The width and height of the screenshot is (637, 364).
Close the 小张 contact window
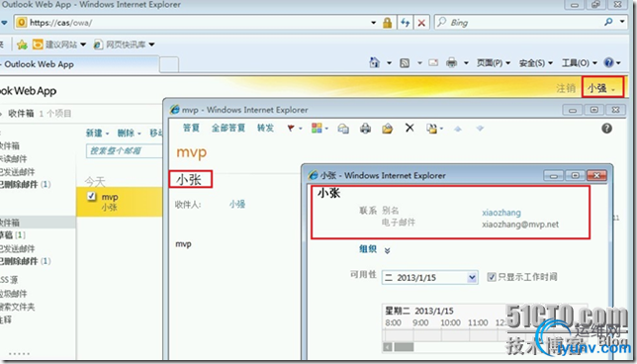(596, 175)
